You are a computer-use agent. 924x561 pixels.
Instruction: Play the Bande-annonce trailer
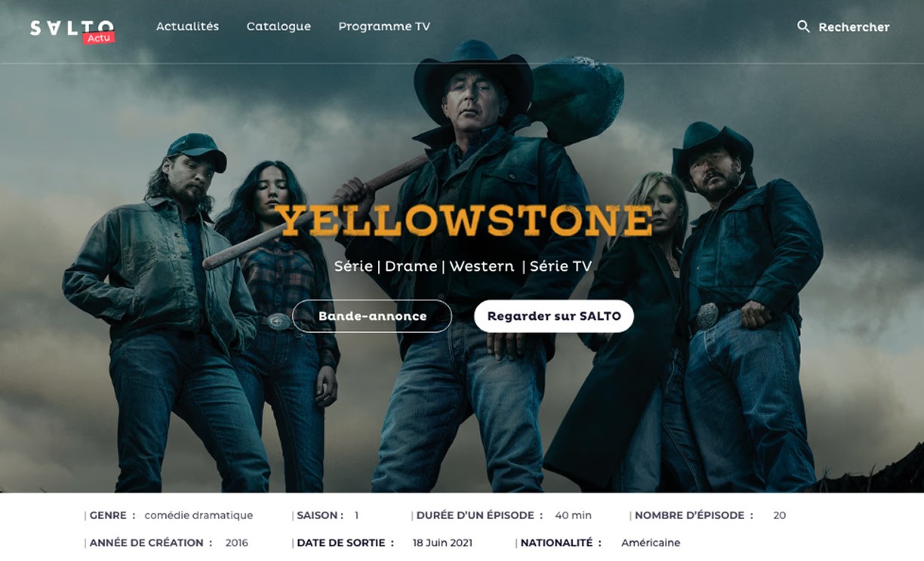pyautogui.click(x=372, y=316)
